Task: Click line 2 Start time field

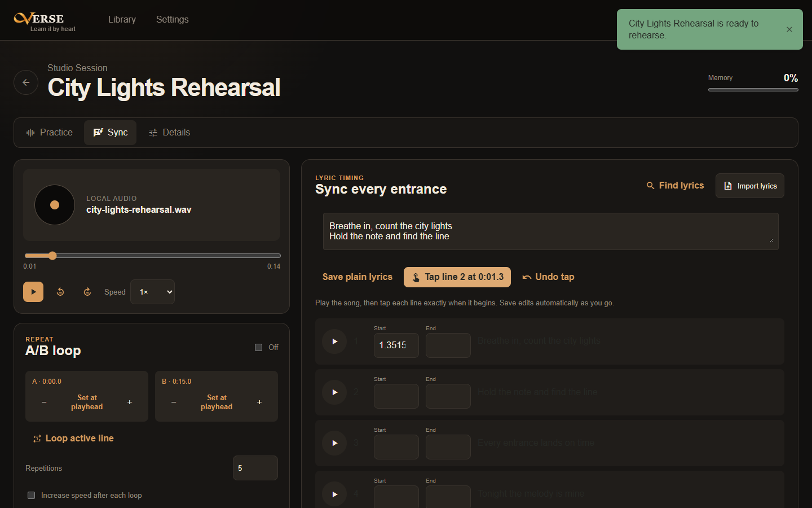Action: tap(396, 396)
